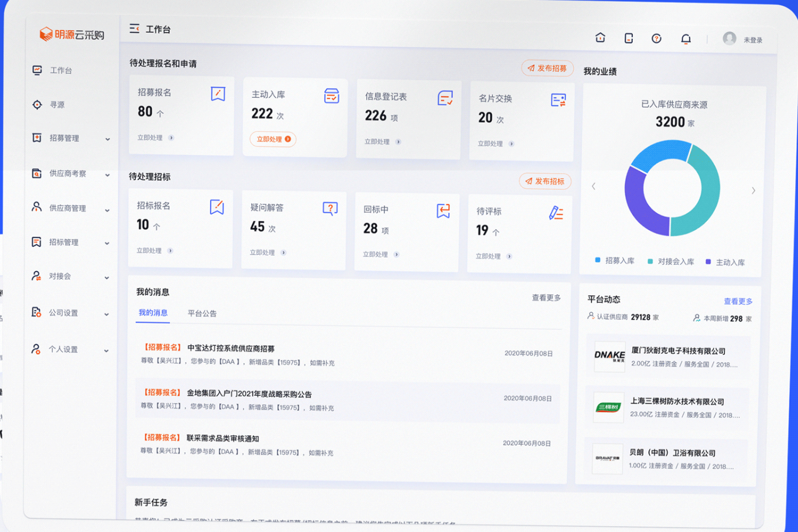Click 查看更多 in 我的消息 section
798x532 pixels.
click(x=546, y=298)
